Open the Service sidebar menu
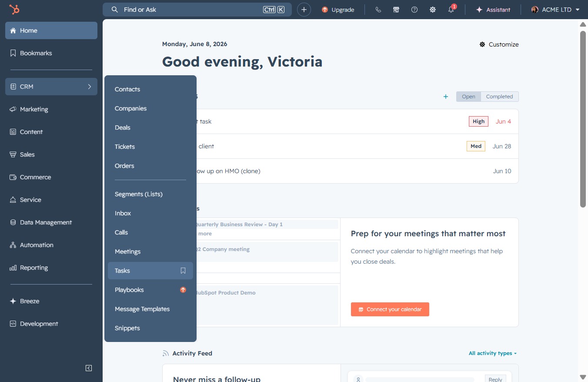588x382 pixels. 51,200
